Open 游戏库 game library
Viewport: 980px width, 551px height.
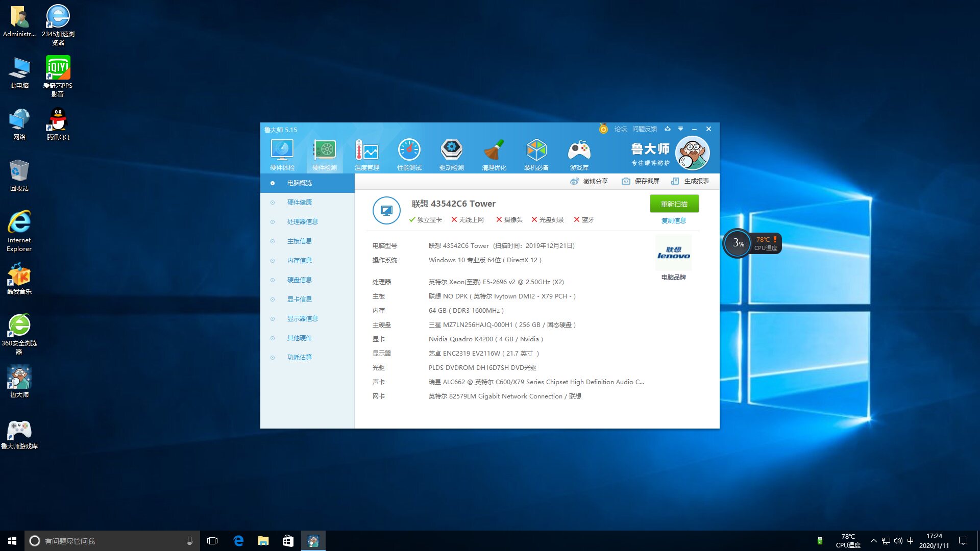pos(579,155)
